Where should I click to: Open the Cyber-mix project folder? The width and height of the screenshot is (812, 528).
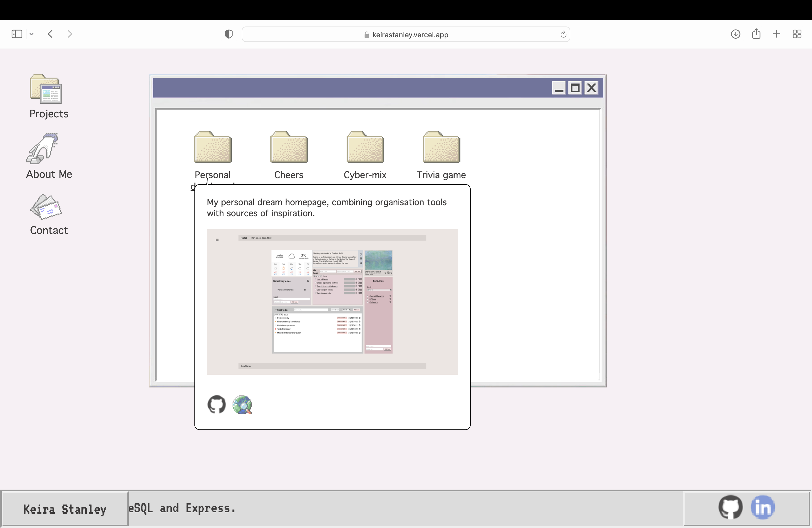tap(365, 147)
